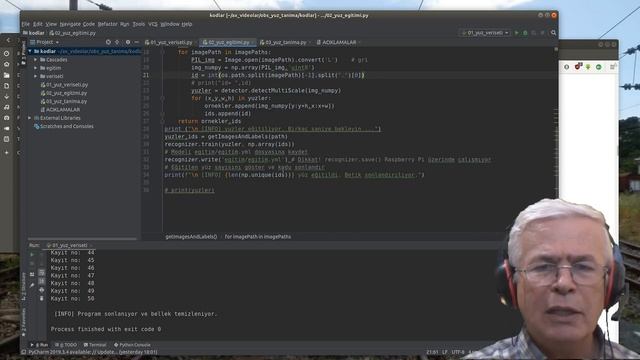
Task: Open the Refactor menu
Action: [107, 24]
